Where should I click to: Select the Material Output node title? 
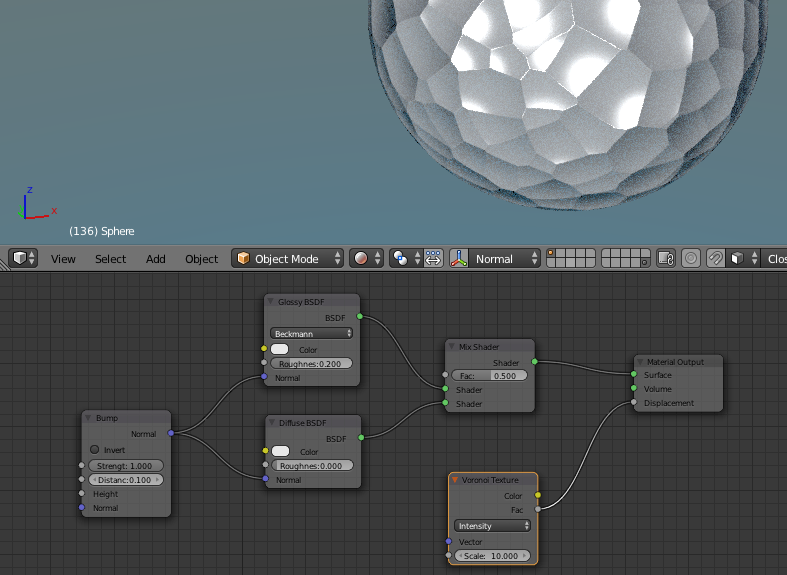675,362
